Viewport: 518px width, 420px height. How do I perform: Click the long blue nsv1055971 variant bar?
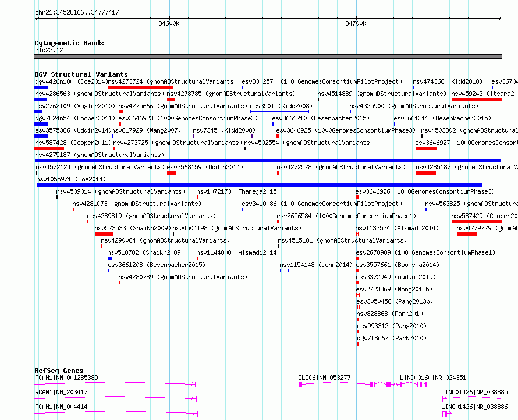[x=260, y=185]
